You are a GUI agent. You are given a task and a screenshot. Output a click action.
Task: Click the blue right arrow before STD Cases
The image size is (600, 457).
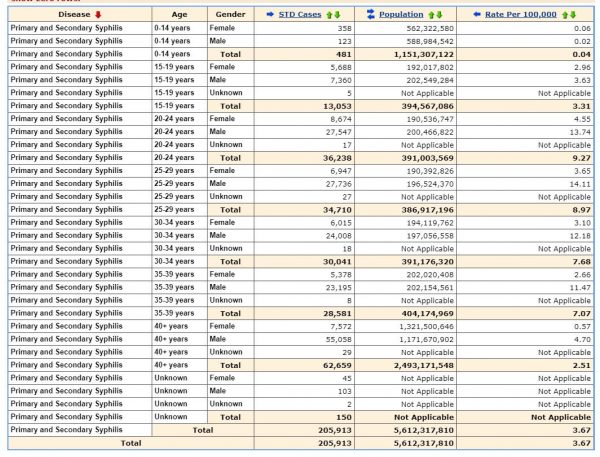[x=272, y=15]
